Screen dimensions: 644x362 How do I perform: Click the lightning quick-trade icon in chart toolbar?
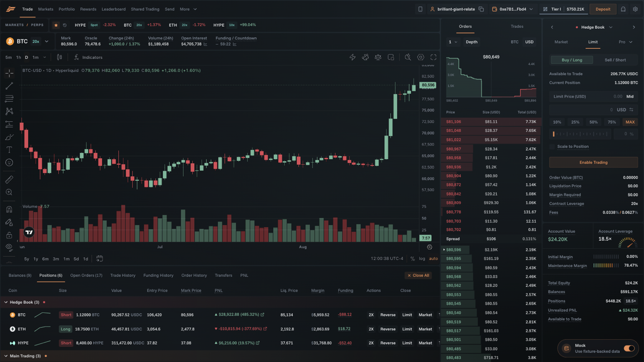353,57
